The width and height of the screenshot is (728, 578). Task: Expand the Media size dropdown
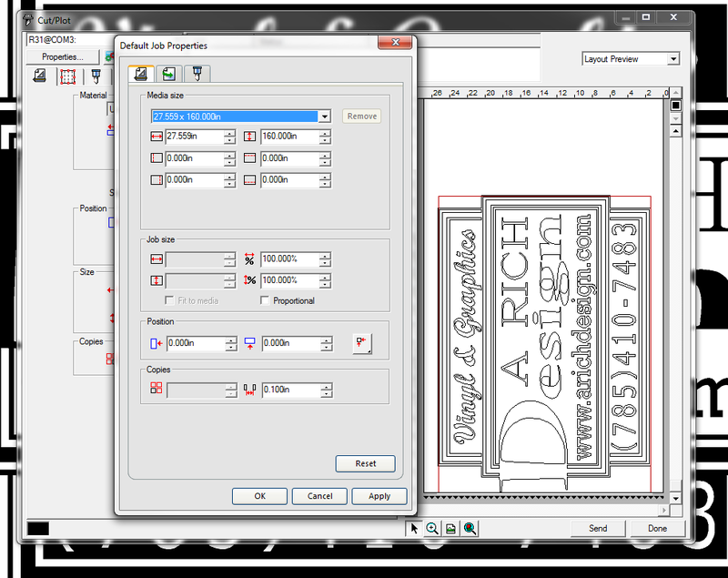point(325,117)
